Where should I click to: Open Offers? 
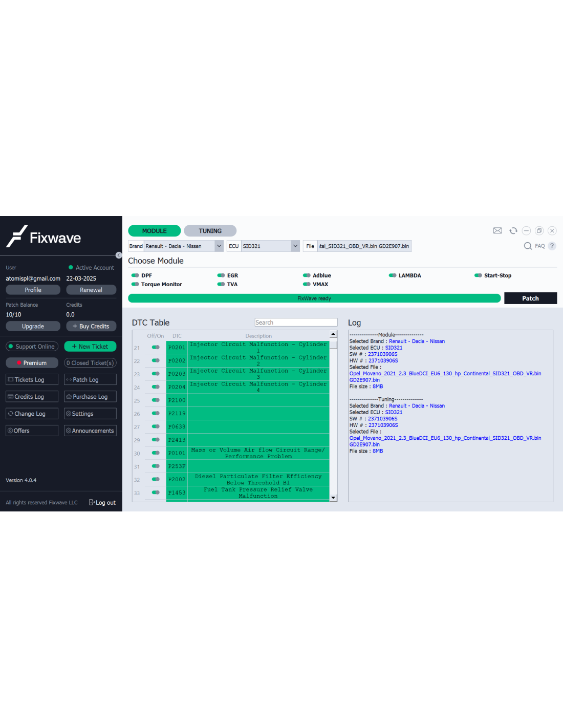pyautogui.click(x=32, y=431)
